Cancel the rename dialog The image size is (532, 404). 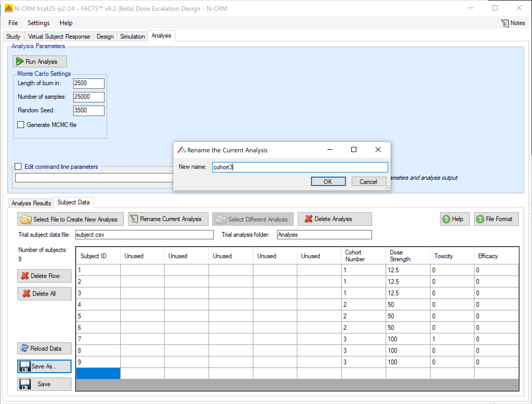pyautogui.click(x=368, y=181)
